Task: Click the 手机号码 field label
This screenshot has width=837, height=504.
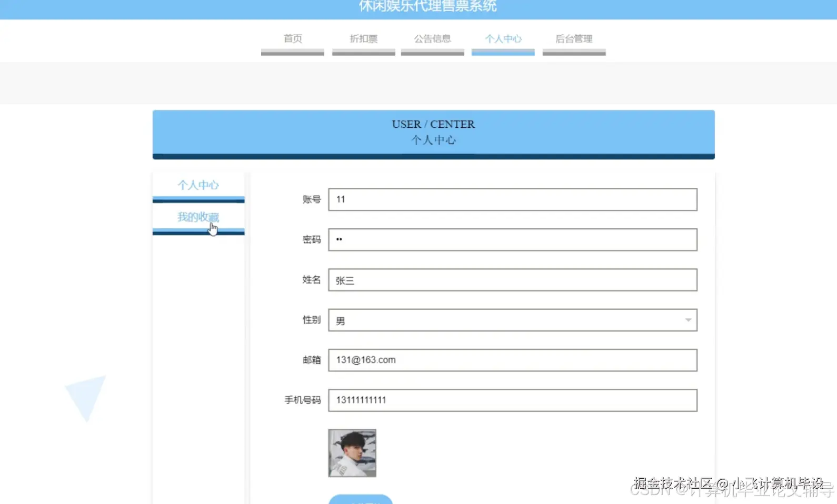Action: [303, 400]
